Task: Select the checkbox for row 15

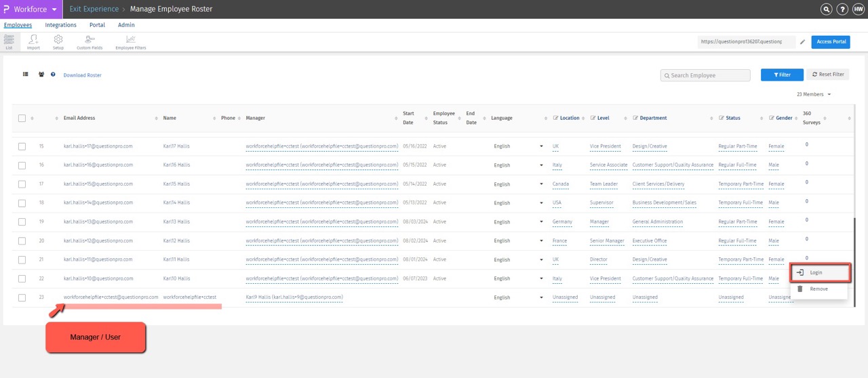Action: click(22, 146)
